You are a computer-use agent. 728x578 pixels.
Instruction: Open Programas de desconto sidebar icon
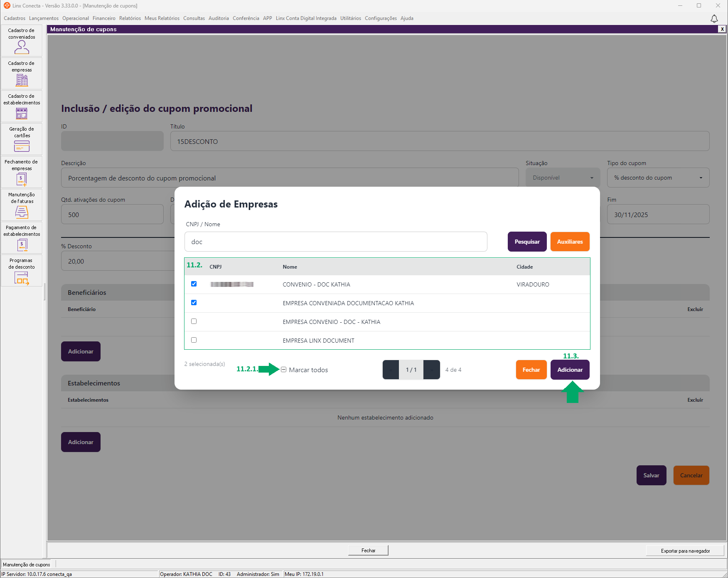(x=22, y=271)
